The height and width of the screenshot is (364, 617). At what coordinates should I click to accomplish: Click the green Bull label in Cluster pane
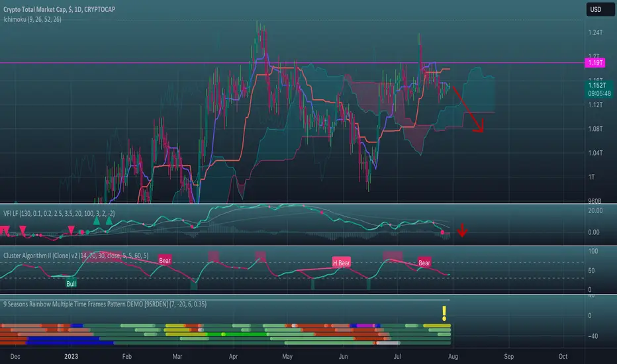click(71, 284)
